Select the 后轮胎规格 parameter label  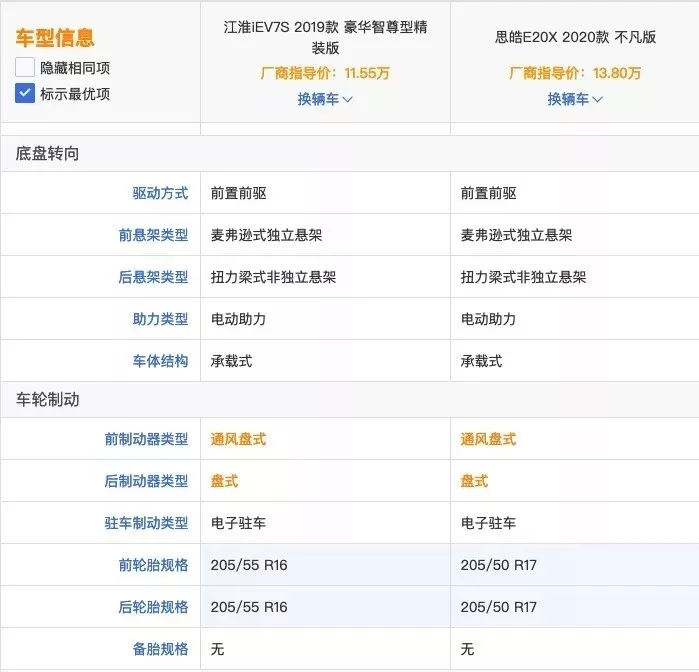coord(153,607)
